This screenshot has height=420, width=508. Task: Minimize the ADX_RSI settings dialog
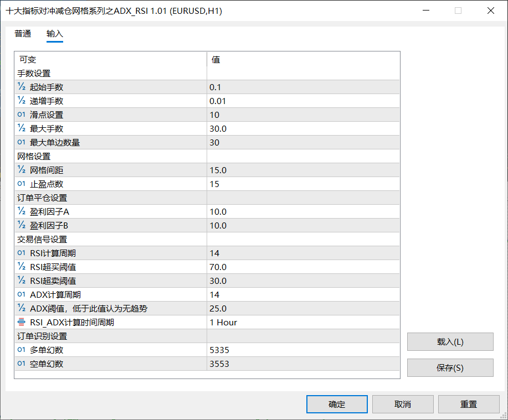(426, 11)
